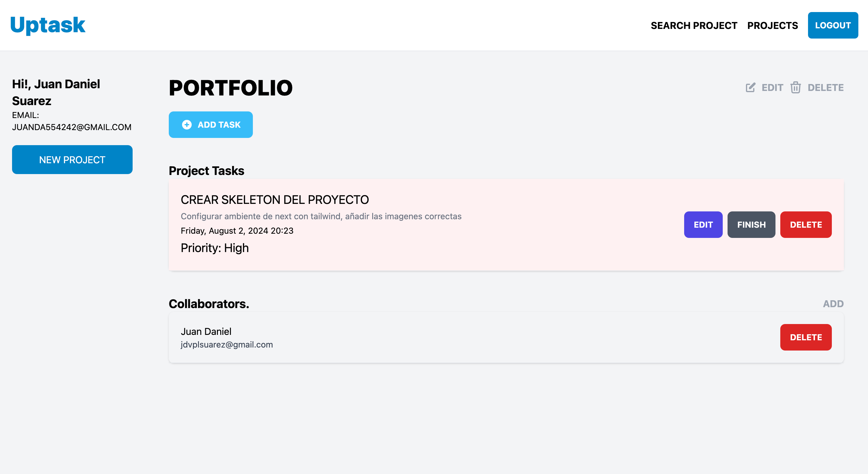Click the Uptask logo
Viewport: 868px width, 474px height.
[48, 25]
